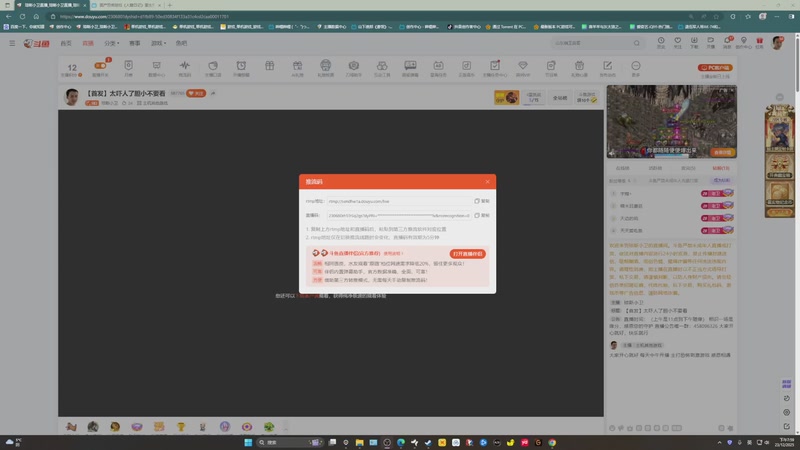800x450 pixels.
Task: Open the creator center lightbulb icon
Action: point(744,40)
